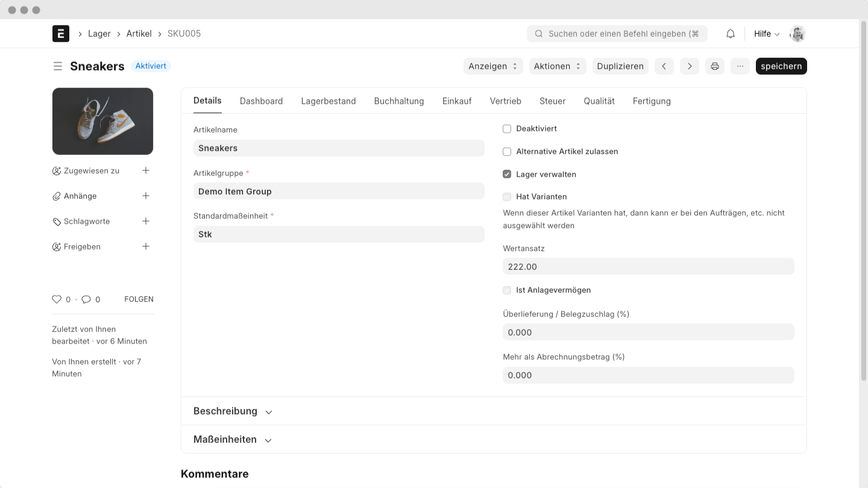Check Alternative Artikel zulassen
This screenshot has height=488, width=868.
coord(507,152)
